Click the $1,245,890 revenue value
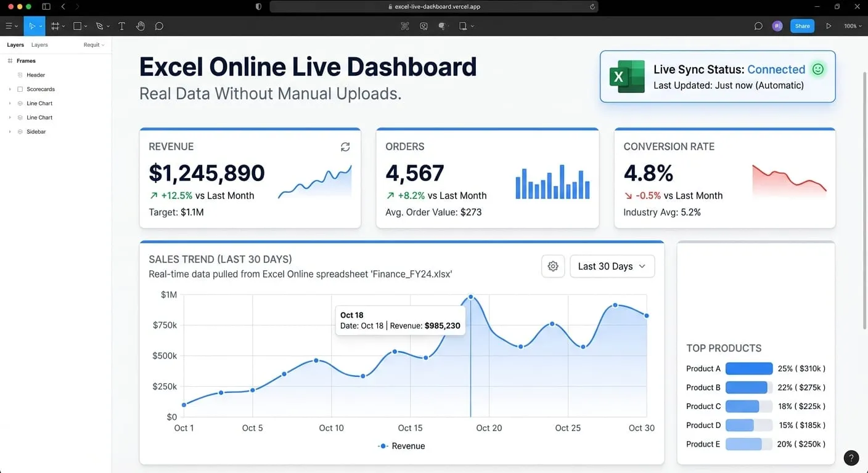The image size is (868, 473). [x=207, y=173]
